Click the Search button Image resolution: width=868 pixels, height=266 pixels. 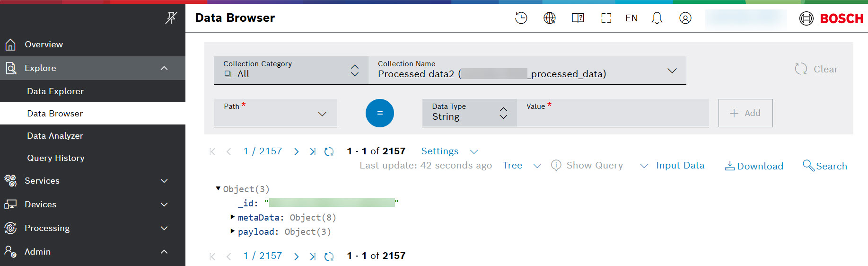825,166
